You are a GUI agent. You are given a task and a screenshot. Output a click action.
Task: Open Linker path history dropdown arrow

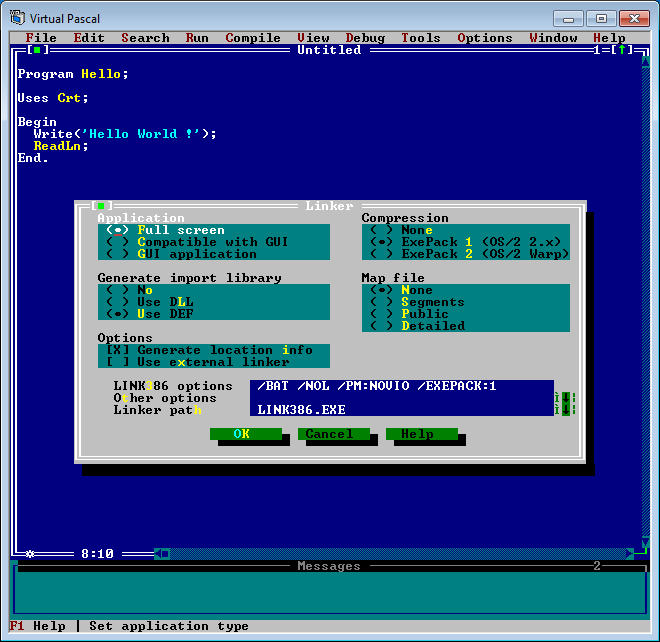[x=565, y=410]
